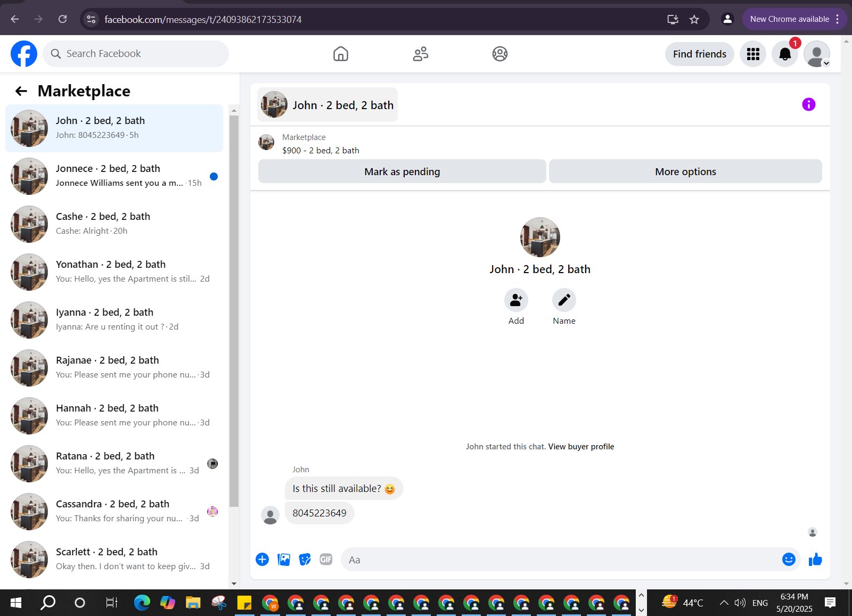Viewport: 852px width, 616px height.
Task: Open the Menu grid icon
Action: click(x=753, y=54)
